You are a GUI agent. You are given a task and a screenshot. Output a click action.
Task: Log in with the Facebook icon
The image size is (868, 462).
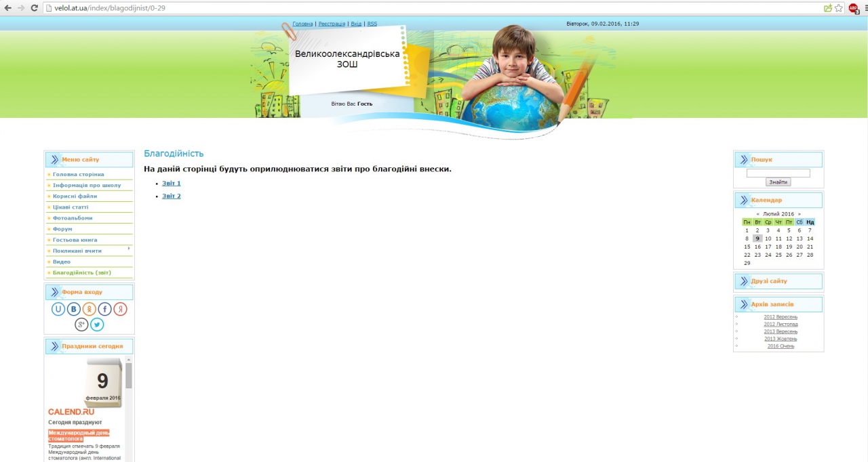(105, 309)
